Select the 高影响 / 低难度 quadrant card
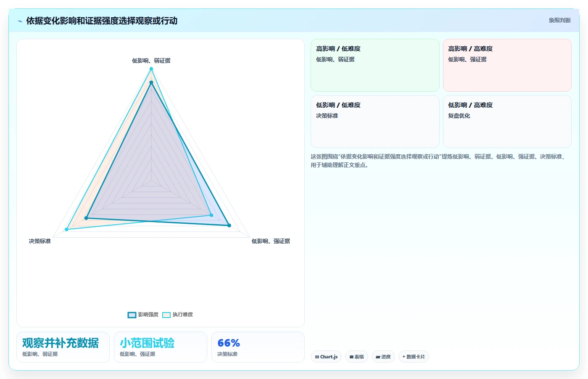The height and width of the screenshot is (379, 588). click(375, 65)
